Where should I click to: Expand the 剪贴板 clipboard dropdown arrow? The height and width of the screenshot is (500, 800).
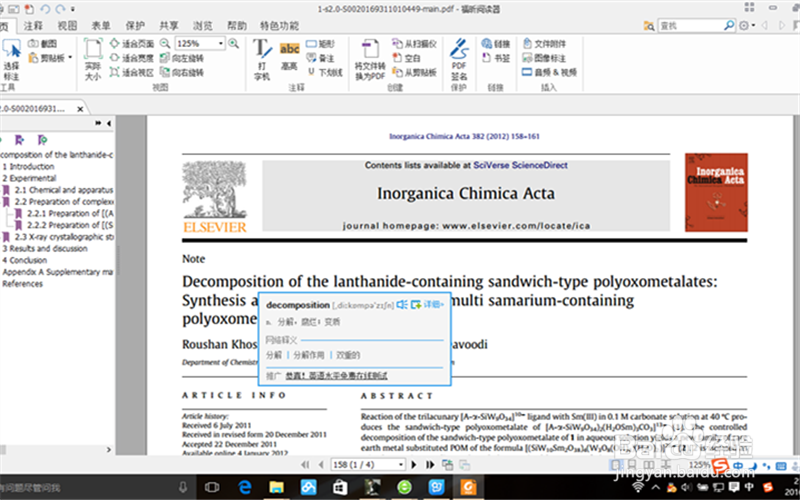[70, 57]
